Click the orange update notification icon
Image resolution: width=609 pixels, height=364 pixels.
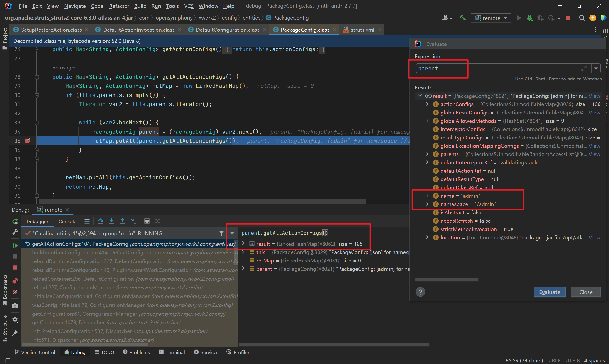pyautogui.click(x=593, y=18)
